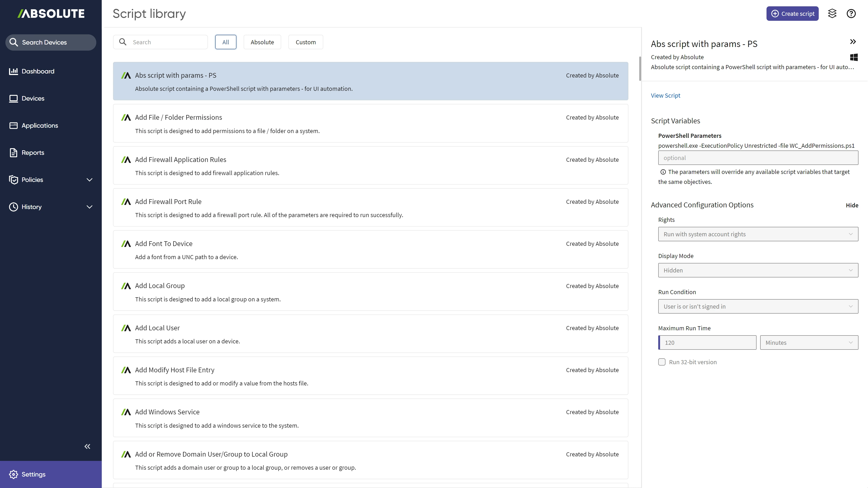The height and width of the screenshot is (488, 868).
Task: Select the Custom filter tab
Action: click(x=306, y=42)
